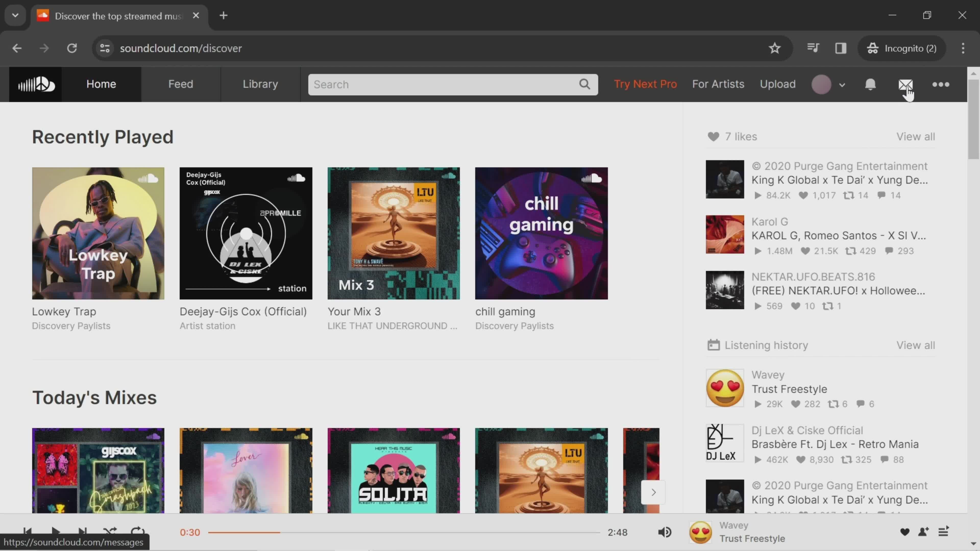Expand the user profile account dropdown
The height and width of the screenshot is (551, 980).
coord(842,84)
